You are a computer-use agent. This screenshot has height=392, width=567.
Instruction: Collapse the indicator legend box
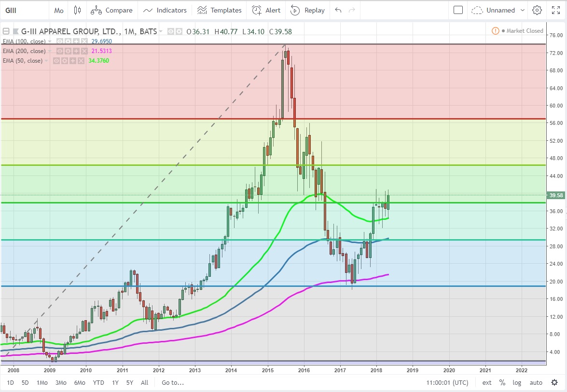6,31
